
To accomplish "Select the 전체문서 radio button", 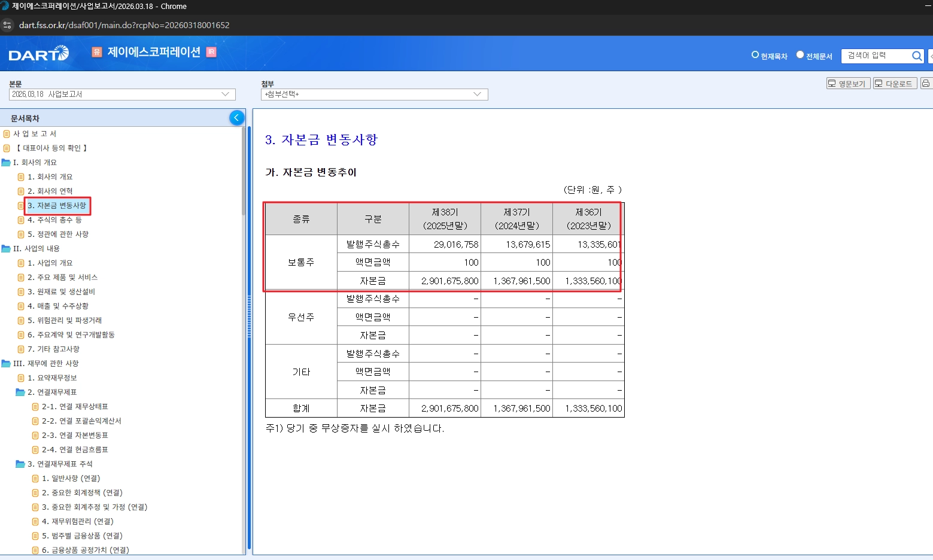I will pos(800,55).
